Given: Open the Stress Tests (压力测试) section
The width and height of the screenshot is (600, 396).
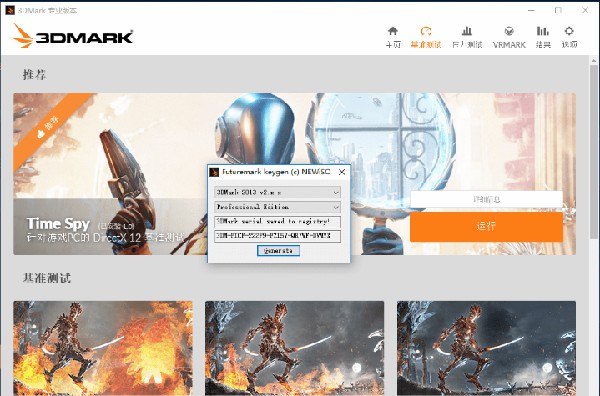Looking at the screenshot, I should pyautogui.click(x=467, y=37).
